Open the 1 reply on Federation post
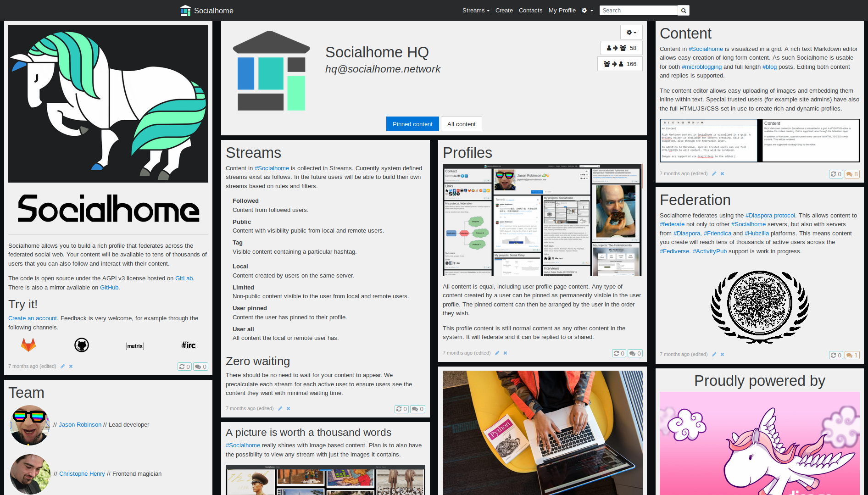868x495 pixels. pyautogui.click(x=852, y=355)
